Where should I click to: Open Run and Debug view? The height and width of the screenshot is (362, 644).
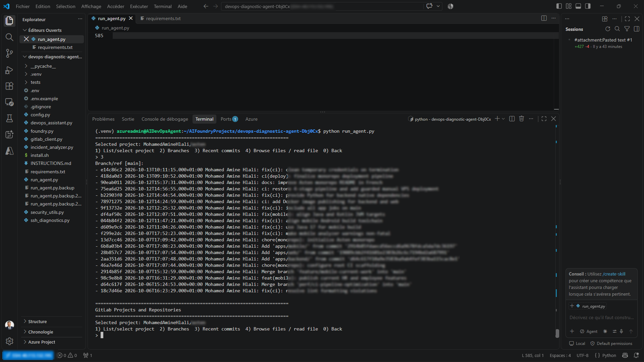[9, 70]
